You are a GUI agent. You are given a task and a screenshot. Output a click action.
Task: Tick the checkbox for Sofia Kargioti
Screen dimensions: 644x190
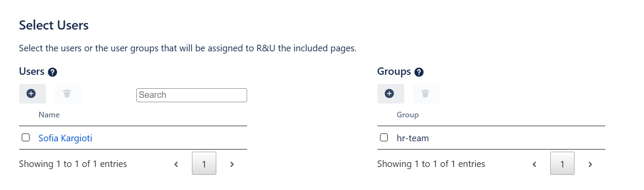[x=26, y=138]
